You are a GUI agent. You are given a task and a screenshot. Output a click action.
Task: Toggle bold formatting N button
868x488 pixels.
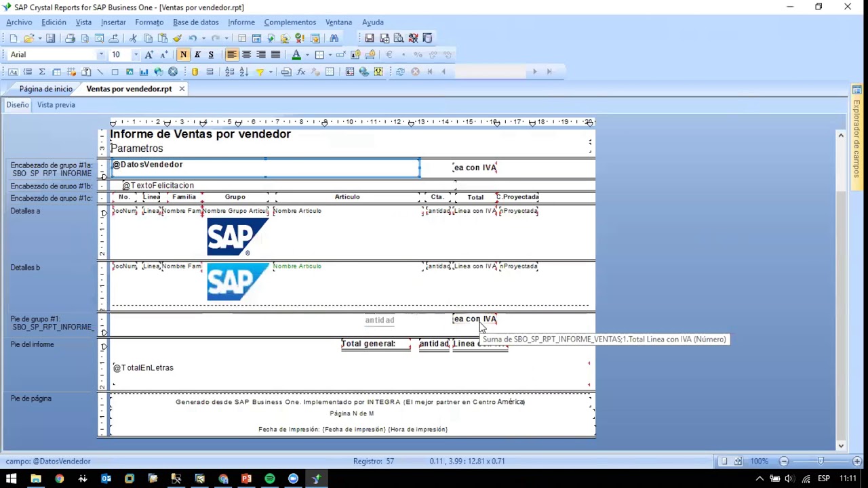(x=183, y=55)
